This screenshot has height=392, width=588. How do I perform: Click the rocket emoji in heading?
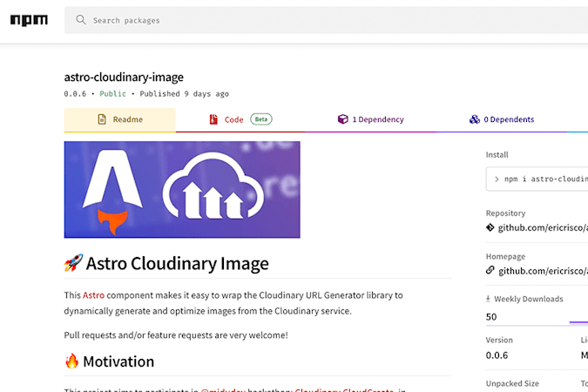(x=73, y=262)
